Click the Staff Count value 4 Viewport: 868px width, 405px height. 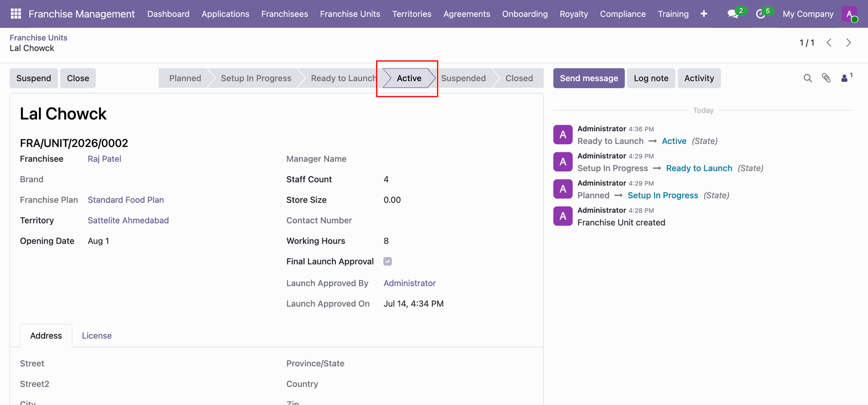pyautogui.click(x=386, y=180)
